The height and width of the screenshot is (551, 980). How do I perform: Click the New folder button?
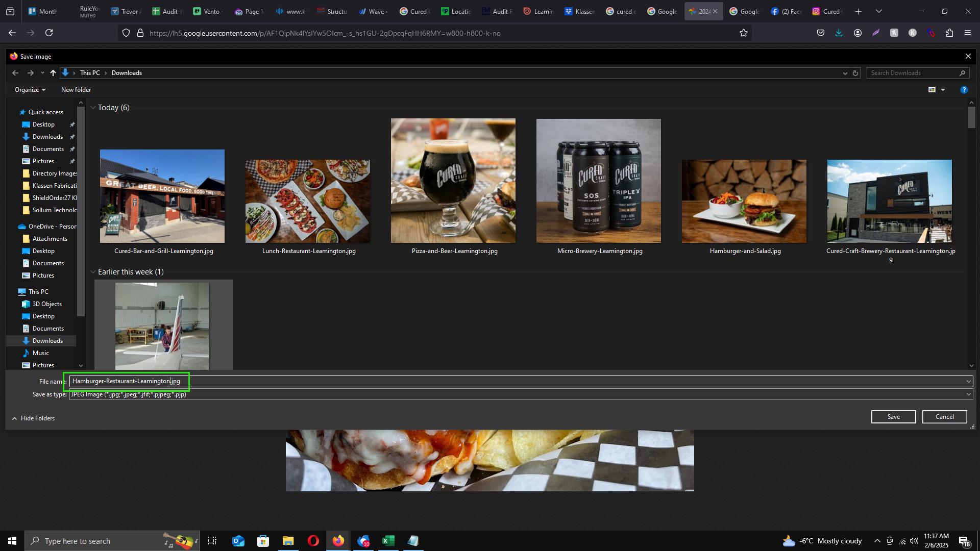pyautogui.click(x=76, y=90)
